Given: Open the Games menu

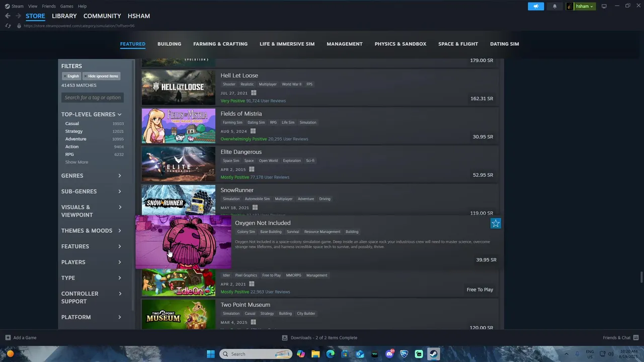Looking at the screenshot, I should (66, 6).
